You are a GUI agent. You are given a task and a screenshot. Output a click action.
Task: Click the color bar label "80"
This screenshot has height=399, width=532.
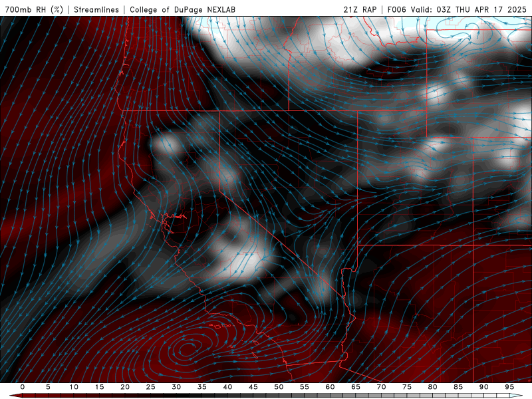coord(432,387)
